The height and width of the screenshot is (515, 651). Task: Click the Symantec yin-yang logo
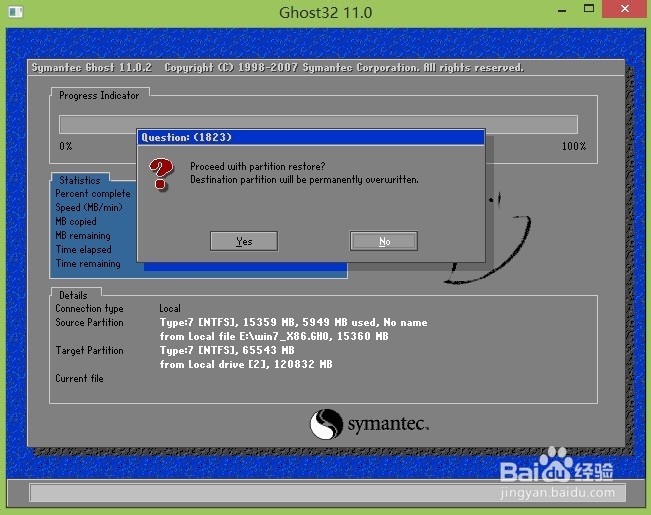(x=326, y=424)
